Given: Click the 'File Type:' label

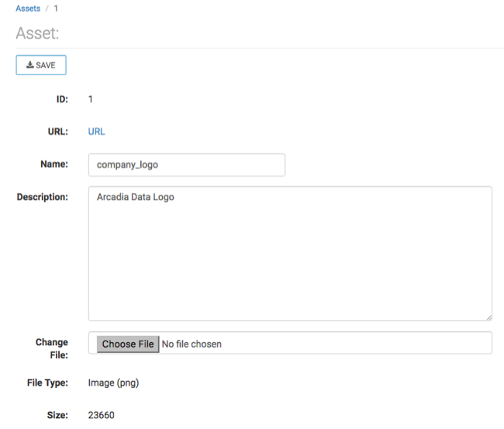Looking at the screenshot, I should coord(48,382).
